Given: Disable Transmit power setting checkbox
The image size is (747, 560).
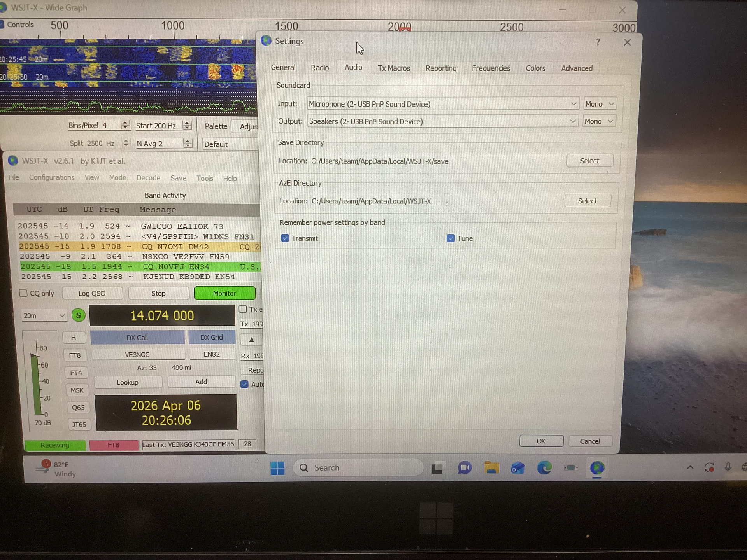Looking at the screenshot, I should point(285,238).
